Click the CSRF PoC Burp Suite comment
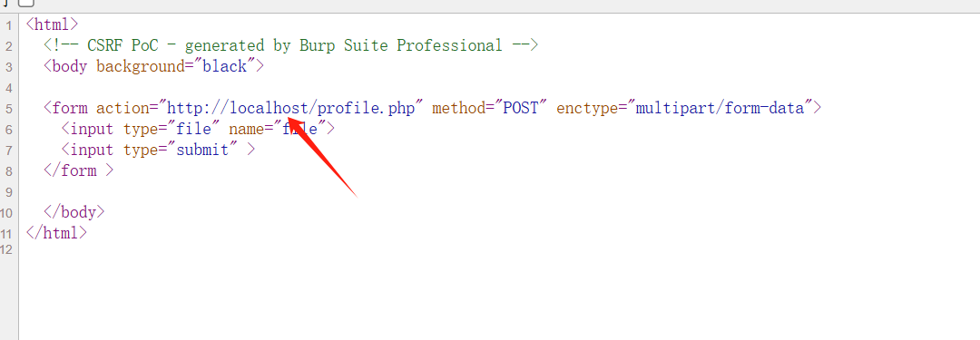The image size is (980, 340). (290, 45)
